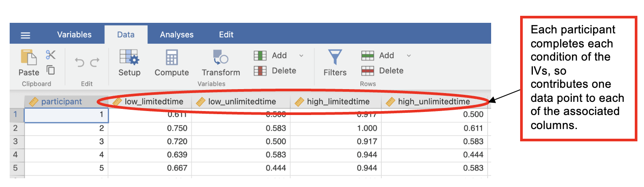Click the Cut scissors icon
This screenshot has width=644, height=187.
coord(51,55)
